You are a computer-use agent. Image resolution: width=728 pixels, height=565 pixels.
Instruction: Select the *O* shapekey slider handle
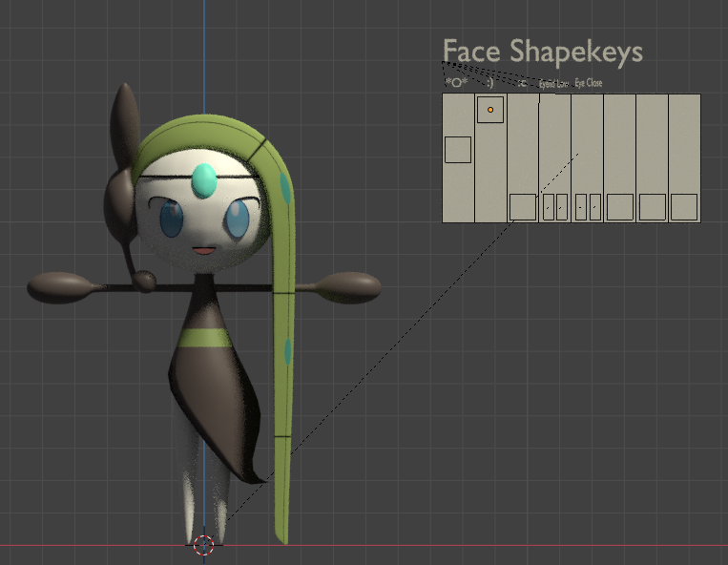[x=458, y=150]
